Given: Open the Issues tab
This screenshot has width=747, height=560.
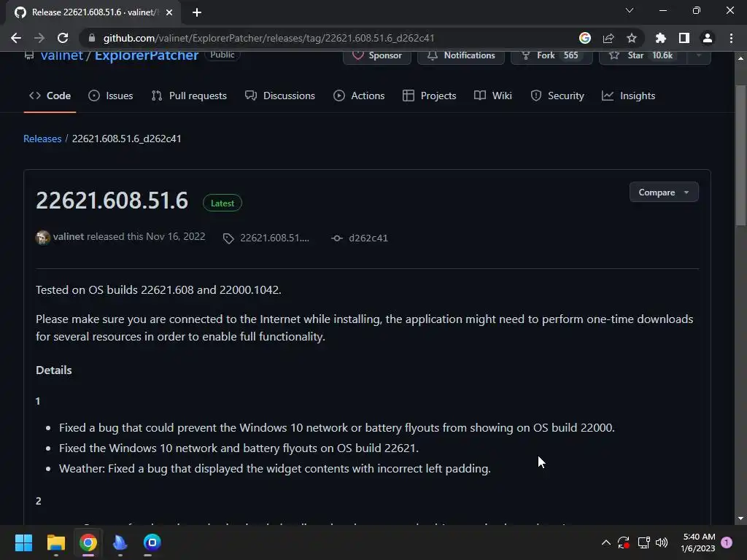Looking at the screenshot, I should [x=111, y=96].
